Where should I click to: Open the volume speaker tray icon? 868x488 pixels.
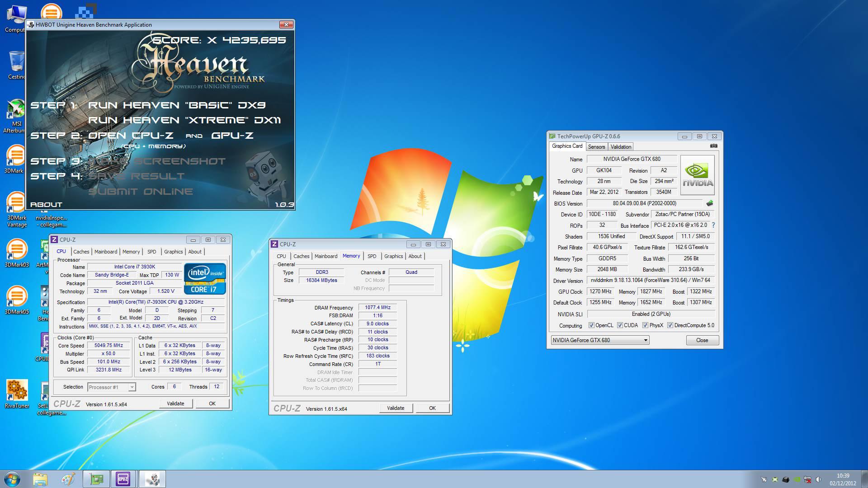click(x=818, y=479)
